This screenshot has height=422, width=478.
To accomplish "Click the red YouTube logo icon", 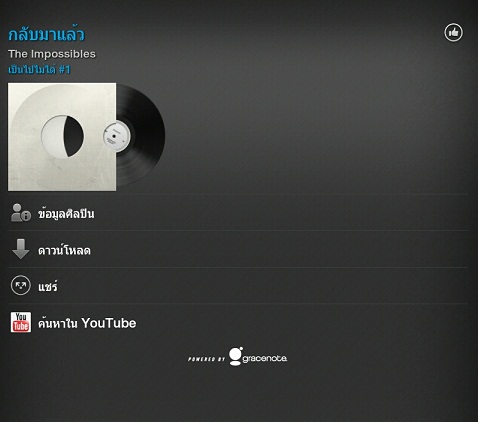I will click(21, 322).
